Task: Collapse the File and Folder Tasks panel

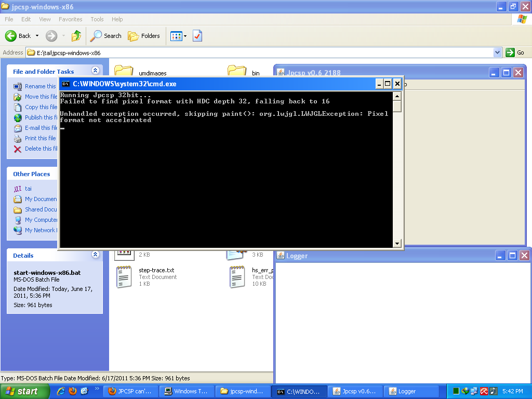Action: [x=96, y=71]
